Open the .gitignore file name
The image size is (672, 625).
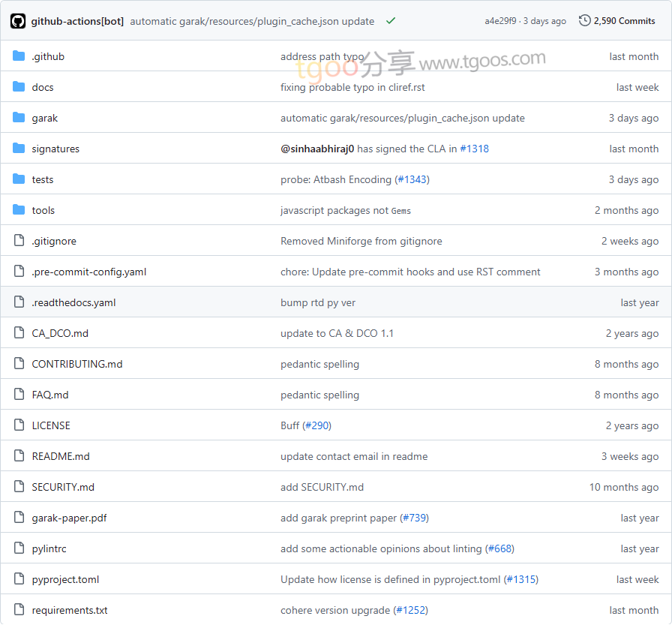tap(53, 242)
